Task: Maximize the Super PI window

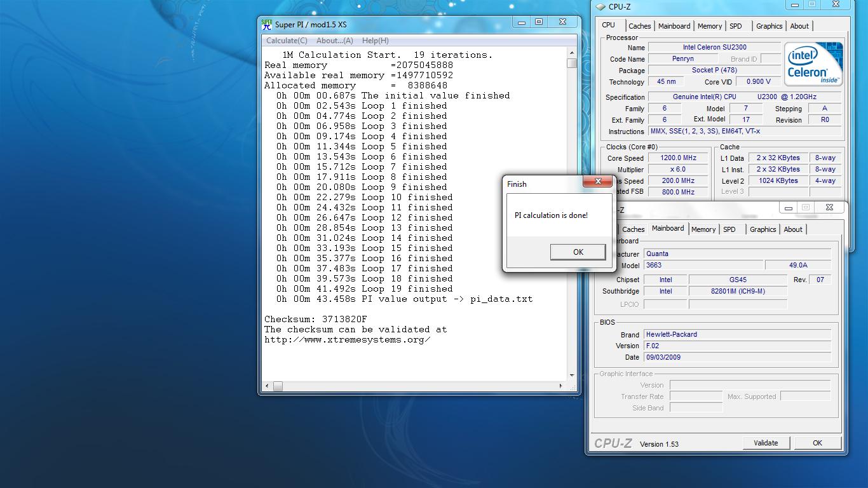Action: (x=538, y=22)
